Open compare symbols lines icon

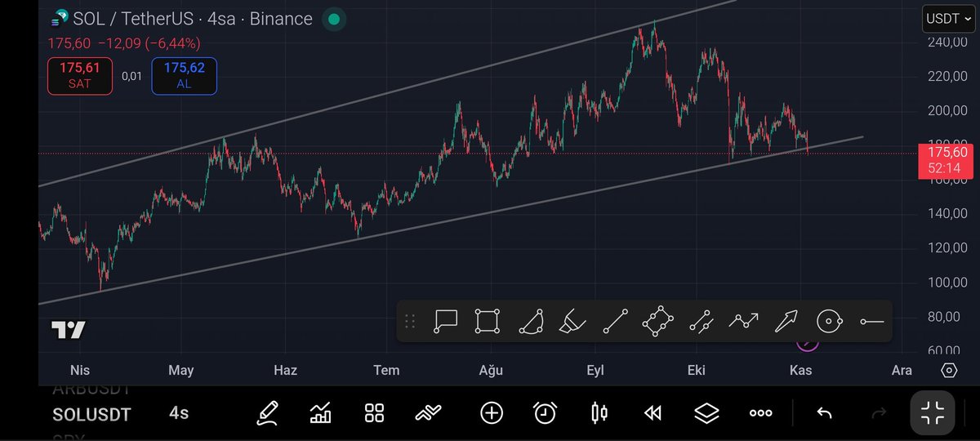428,413
